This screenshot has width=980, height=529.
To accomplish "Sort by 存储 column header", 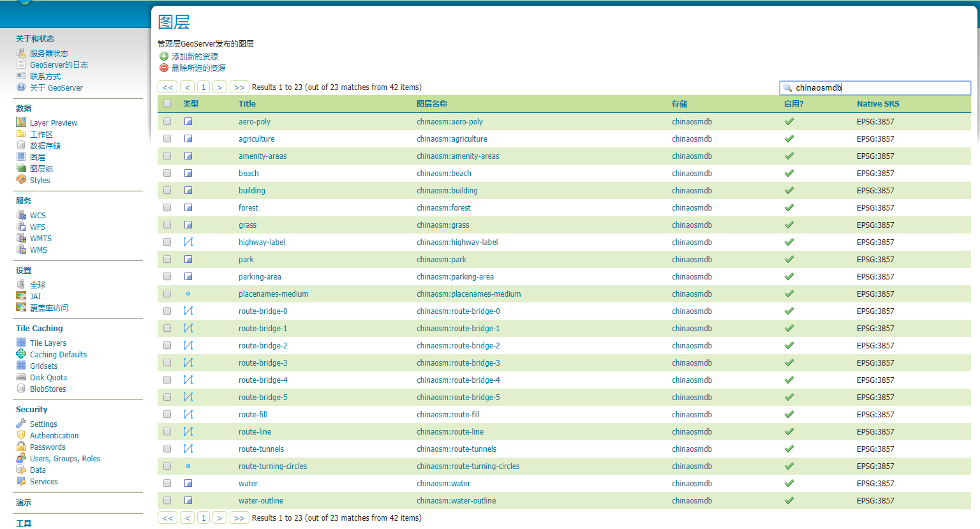I will click(679, 103).
